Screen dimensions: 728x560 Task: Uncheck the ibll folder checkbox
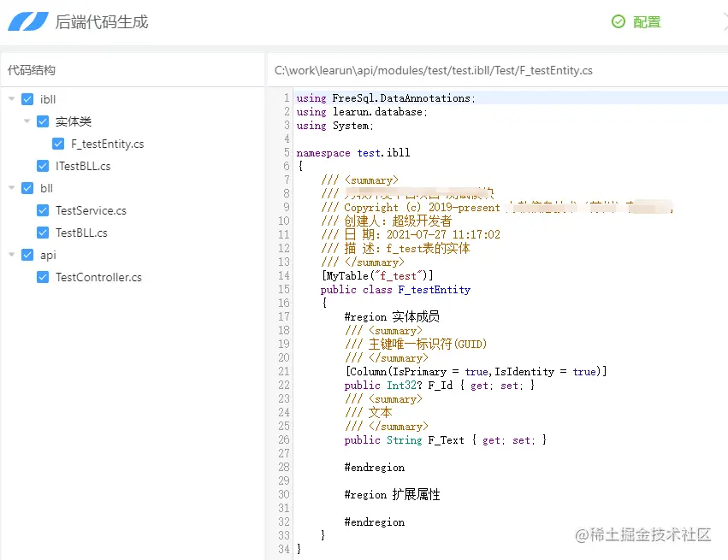(x=27, y=99)
